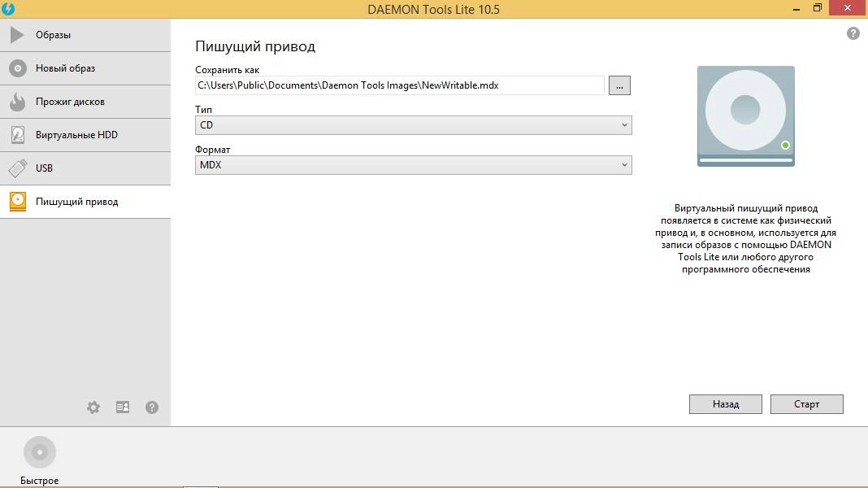
Task: Browse for save location with ... button
Action: (x=619, y=86)
